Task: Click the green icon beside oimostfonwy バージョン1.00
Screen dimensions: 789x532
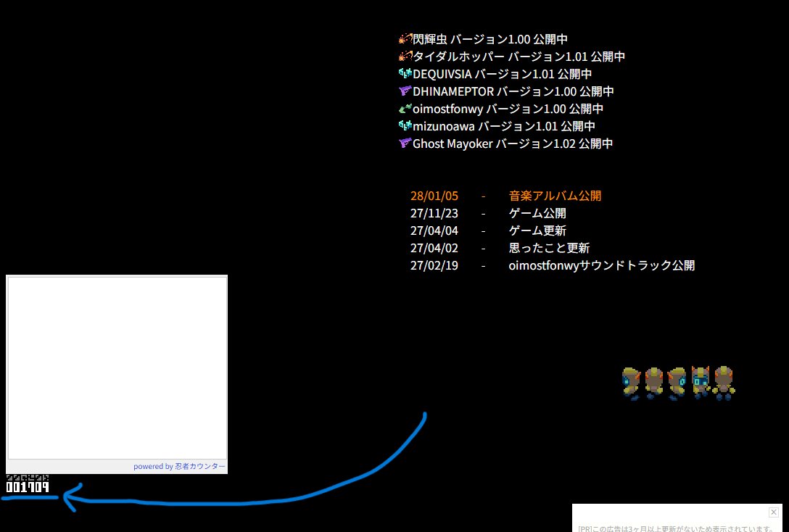Action: pyautogui.click(x=405, y=108)
